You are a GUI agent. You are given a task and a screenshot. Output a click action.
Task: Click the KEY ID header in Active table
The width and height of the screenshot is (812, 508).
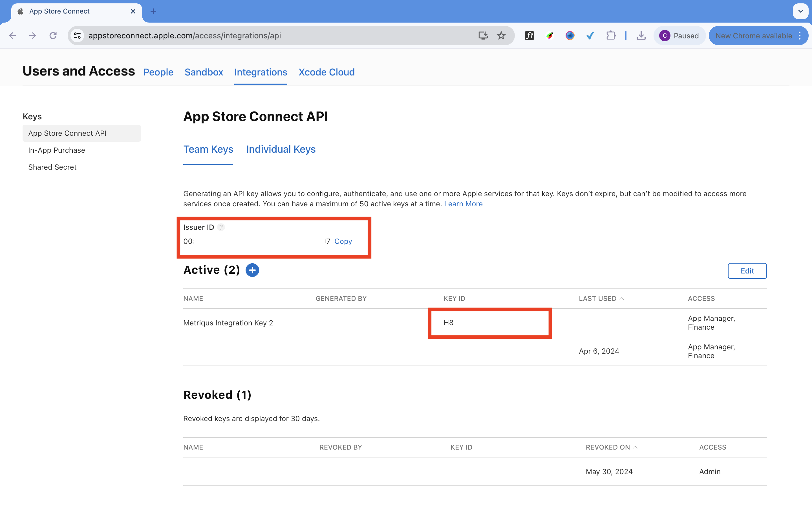coord(454,298)
